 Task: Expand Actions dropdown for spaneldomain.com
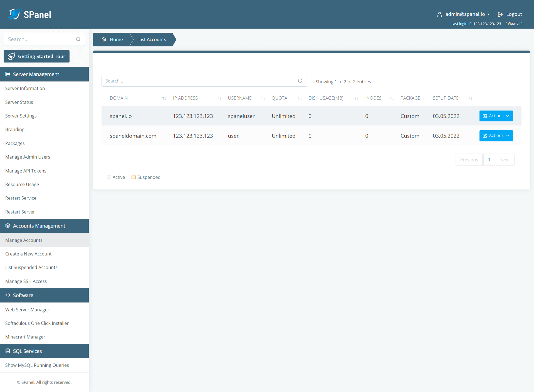tap(496, 135)
